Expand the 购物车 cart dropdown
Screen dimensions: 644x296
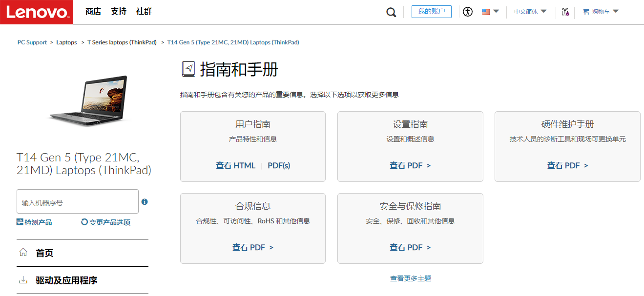point(615,11)
